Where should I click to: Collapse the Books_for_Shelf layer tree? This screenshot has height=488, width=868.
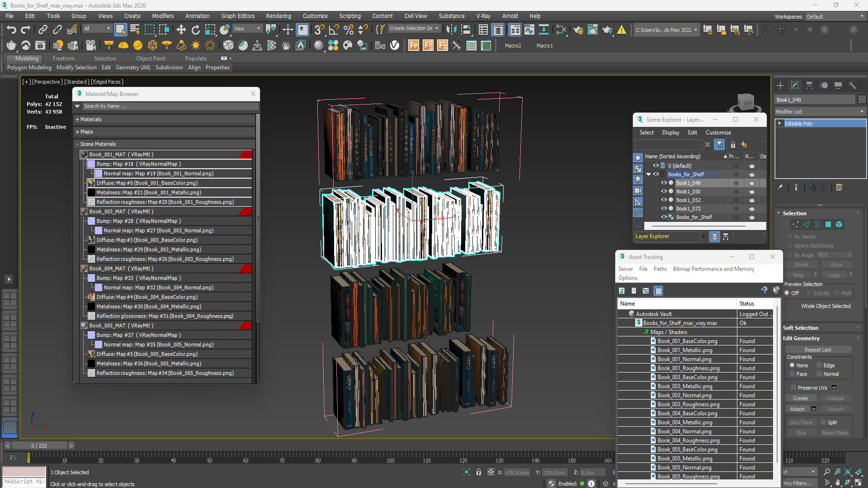649,174
